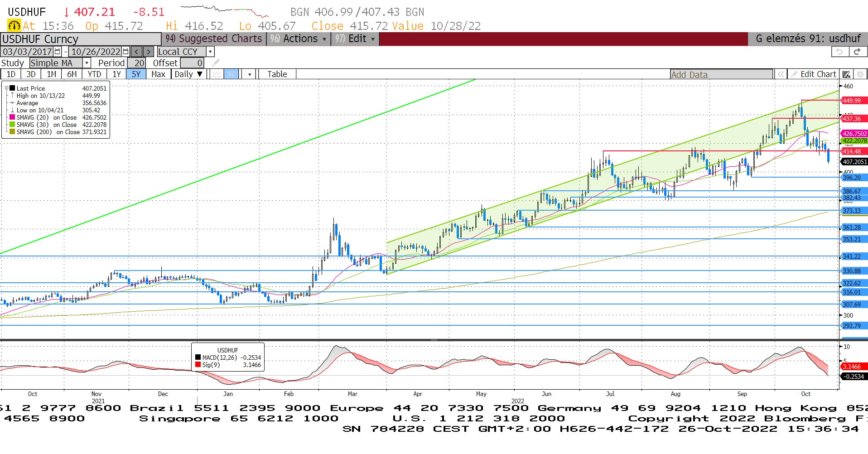Click the Table view button

pos(277,74)
